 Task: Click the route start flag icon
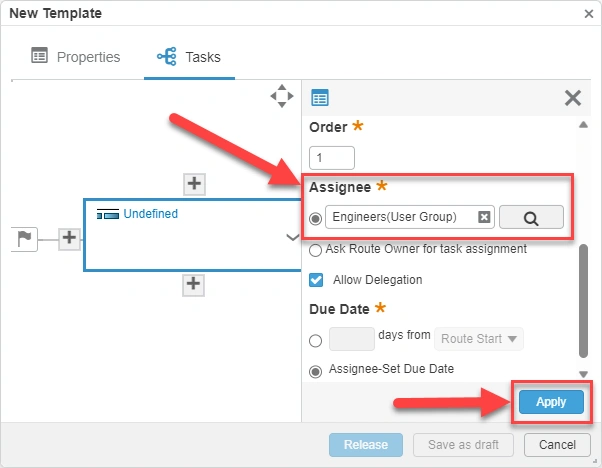tap(26, 238)
